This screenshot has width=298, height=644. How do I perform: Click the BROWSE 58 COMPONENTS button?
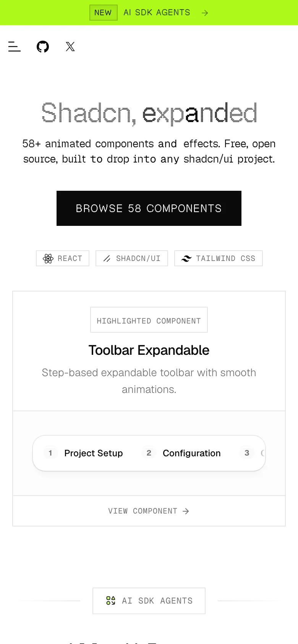click(x=149, y=208)
